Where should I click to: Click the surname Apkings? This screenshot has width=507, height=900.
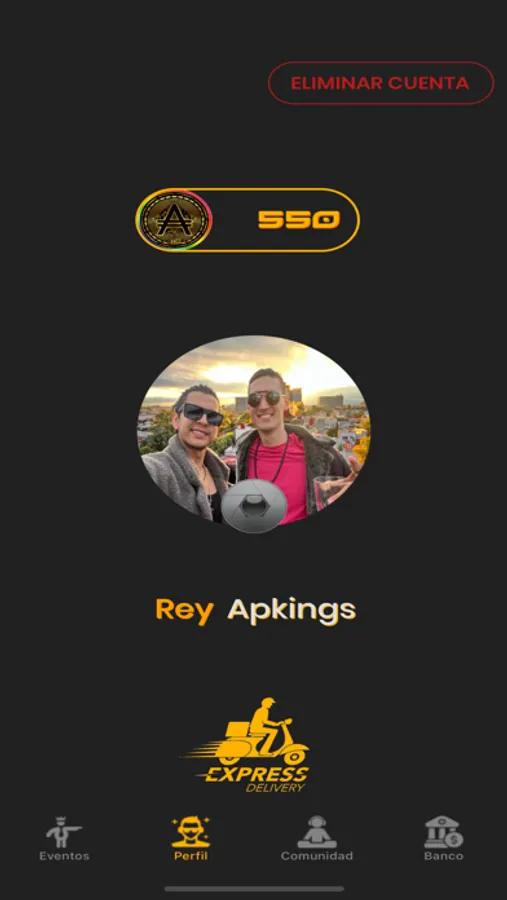[x=292, y=611]
